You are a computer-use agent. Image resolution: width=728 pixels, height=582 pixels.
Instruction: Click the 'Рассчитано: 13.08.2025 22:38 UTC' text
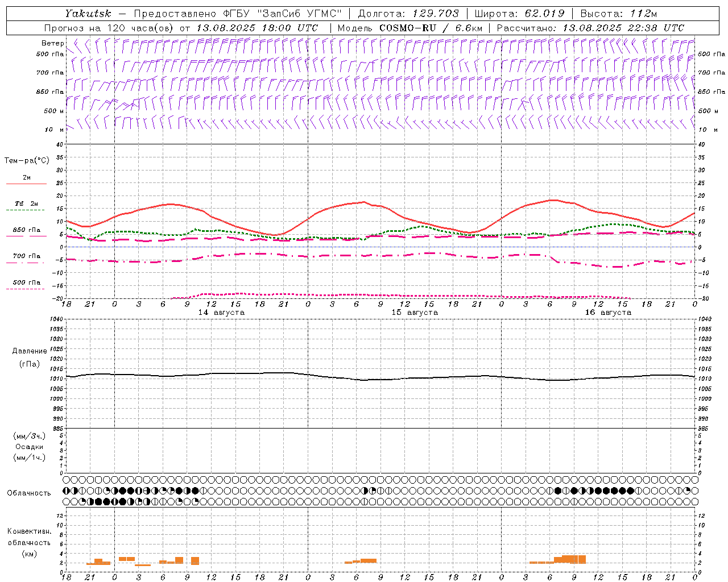coord(590,28)
